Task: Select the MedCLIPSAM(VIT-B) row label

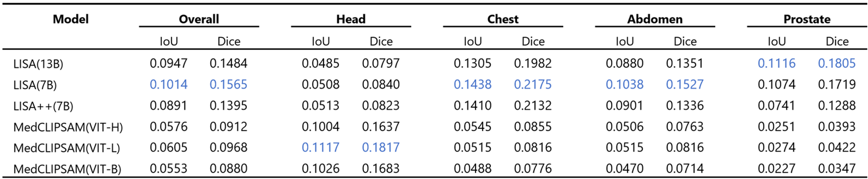Action: 67,169
